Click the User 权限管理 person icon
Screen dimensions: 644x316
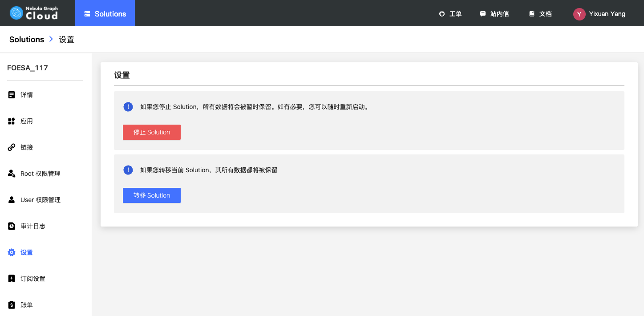click(x=12, y=200)
